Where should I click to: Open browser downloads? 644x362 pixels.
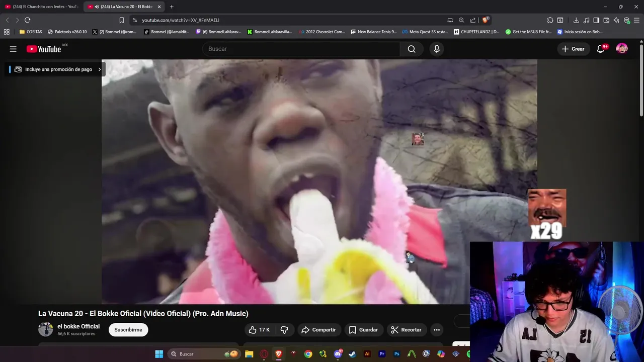576,20
